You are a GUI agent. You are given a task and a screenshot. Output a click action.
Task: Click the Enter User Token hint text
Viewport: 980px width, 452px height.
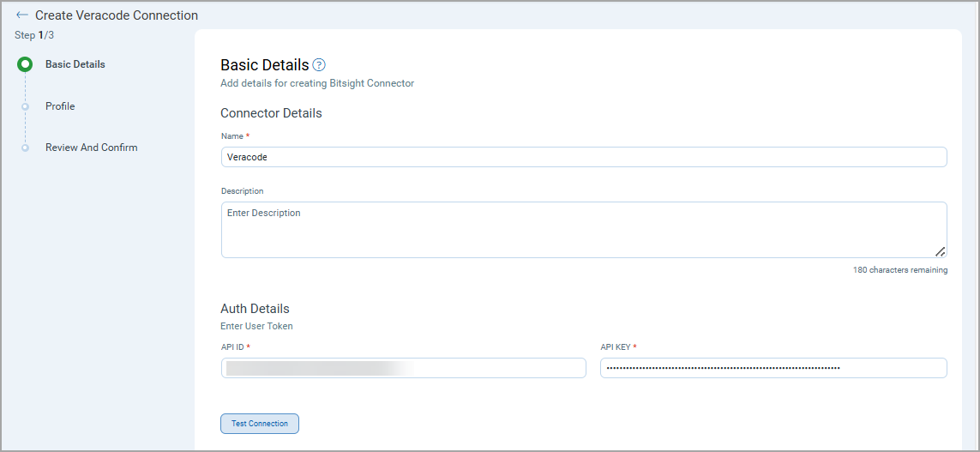click(256, 326)
